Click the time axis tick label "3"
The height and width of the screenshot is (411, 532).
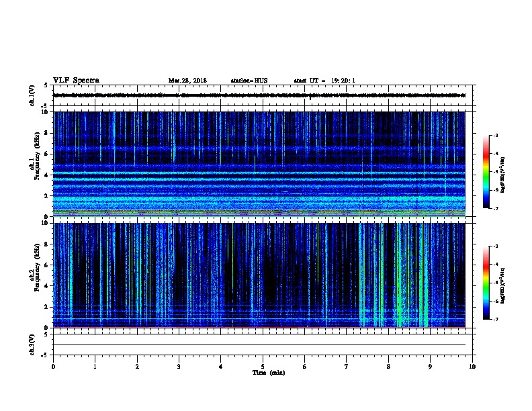[x=179, y=366]
